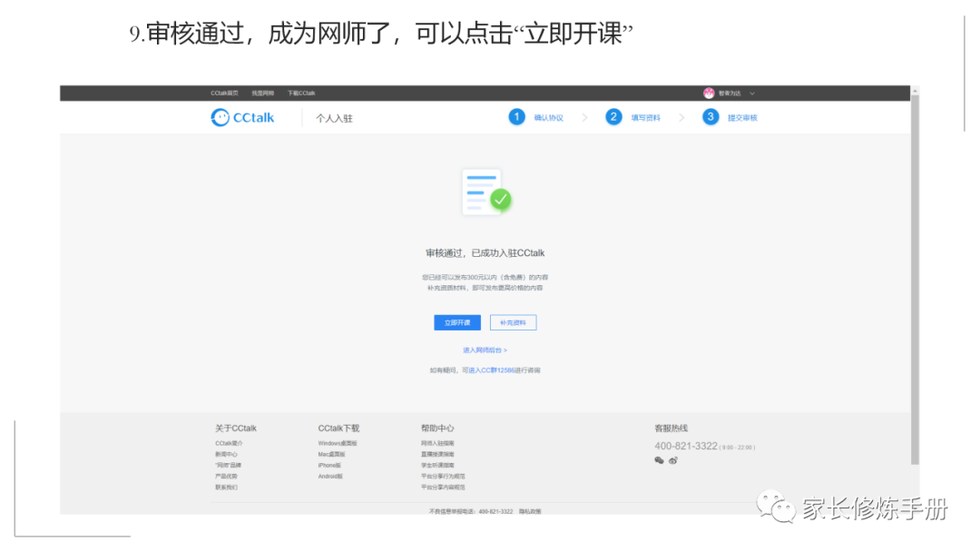This screenshot has width=980, height=552.
Task: Open the "网师"品牌 footer link
Action: coord(228,465)
